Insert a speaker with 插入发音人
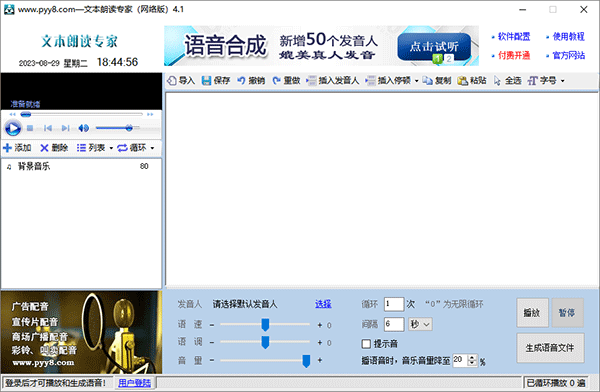The height and width of the screenshot is (392, 600). pyautogui.click(x=333, y=80)
